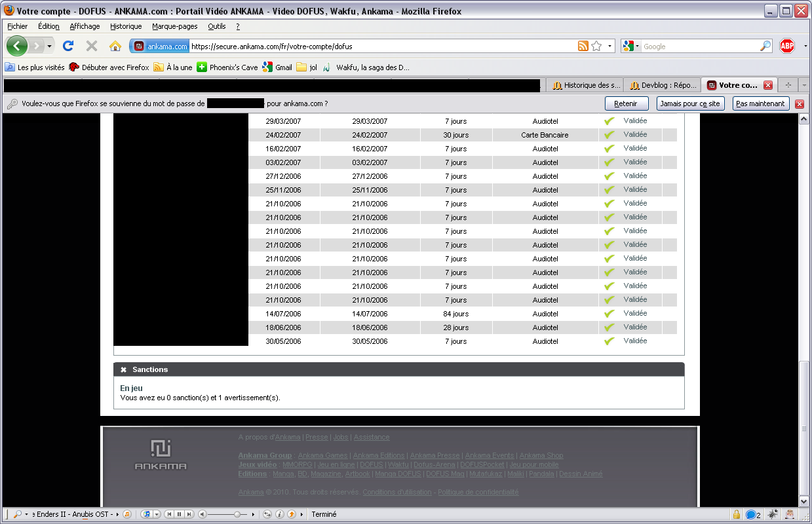Open the Outils menu
The width and height of the screenshot is (812, 524).
point(217,26)
